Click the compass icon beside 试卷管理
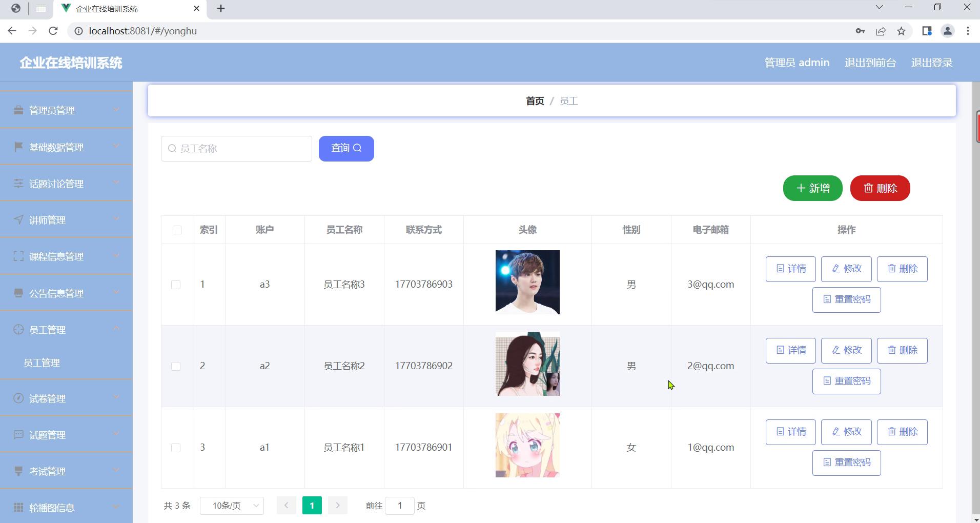Image resolution: width=980 pixels, height=523 pixels. tap(18, 398)
